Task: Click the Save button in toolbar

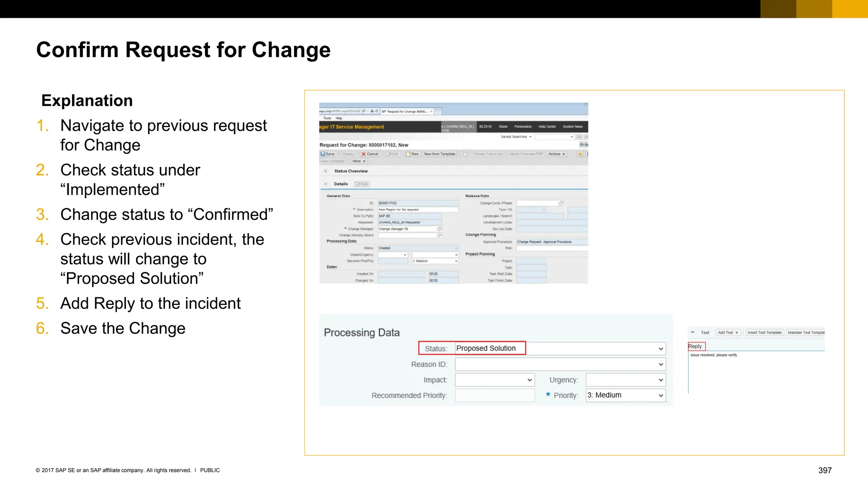Action: coord(328,154)
